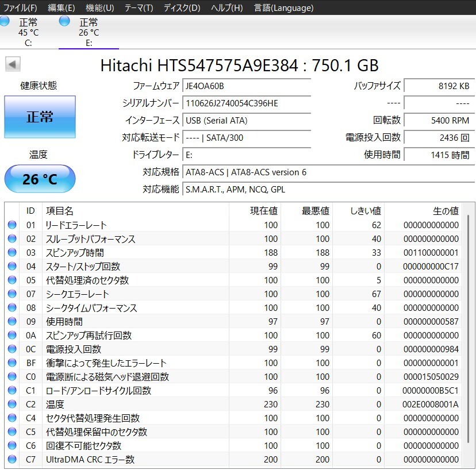
Task: Open the 言語(Language) menu
Action: point(283,7)
